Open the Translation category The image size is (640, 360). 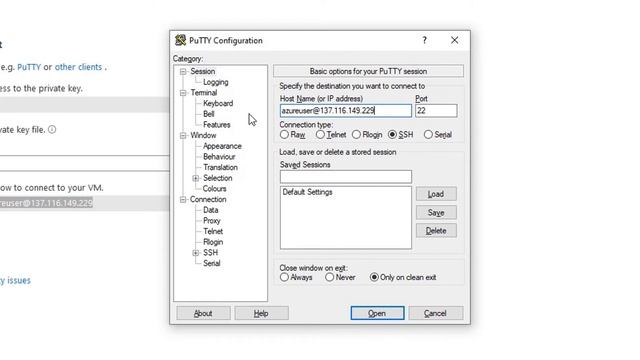pyautogui.click(x=220, y=167)
